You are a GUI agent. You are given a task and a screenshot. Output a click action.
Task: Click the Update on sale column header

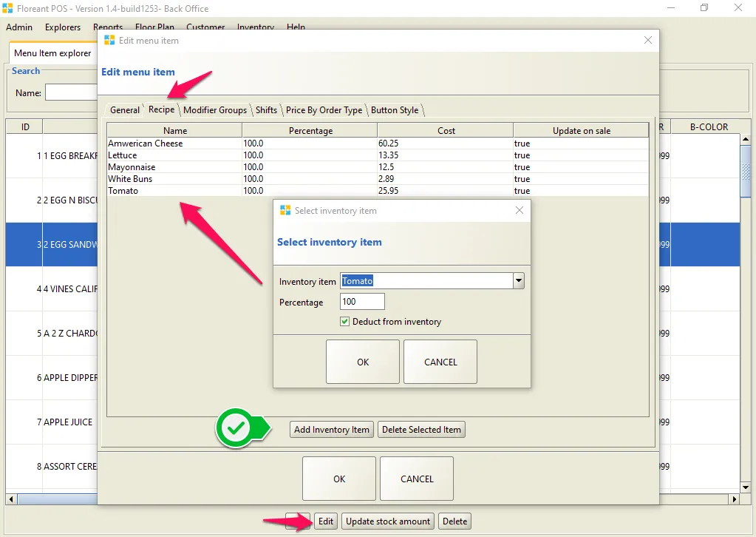(581, 130)
